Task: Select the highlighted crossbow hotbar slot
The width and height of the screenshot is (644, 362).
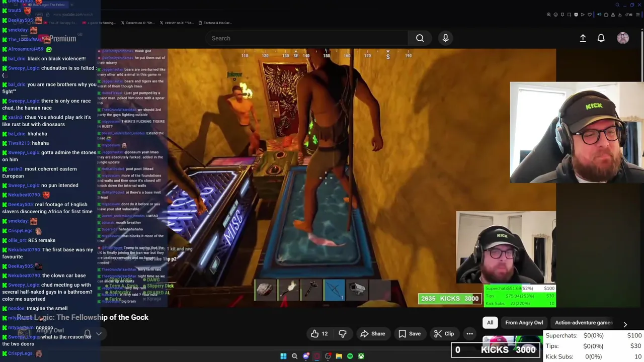Action: click(x=334, y=290)
